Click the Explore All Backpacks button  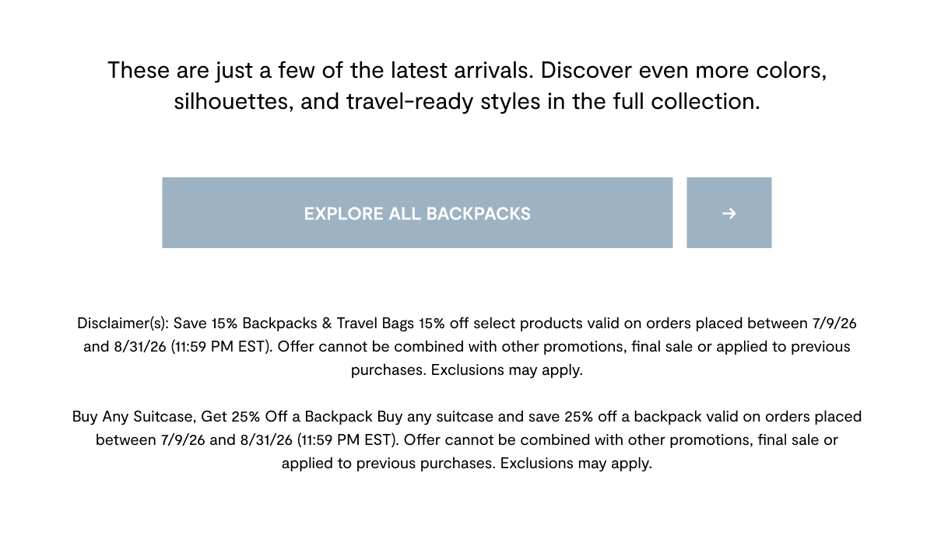pos(417,213)
